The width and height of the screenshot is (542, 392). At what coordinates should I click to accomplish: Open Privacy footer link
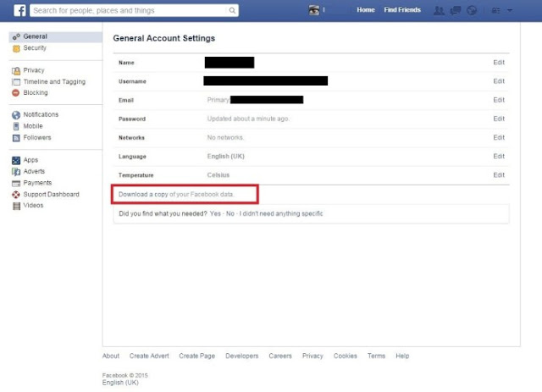312,356
